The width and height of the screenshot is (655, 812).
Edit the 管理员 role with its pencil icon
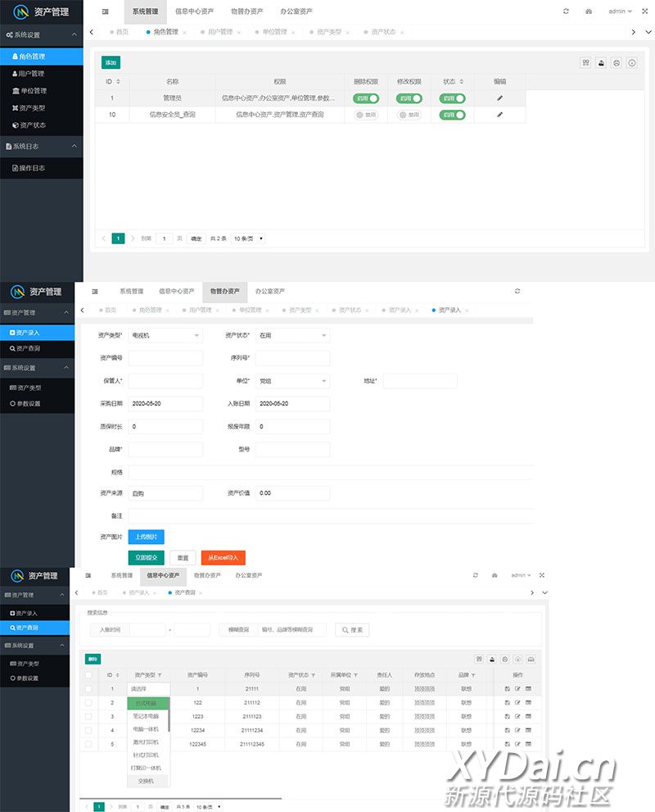pyautogui.click(x=499, y=98)
